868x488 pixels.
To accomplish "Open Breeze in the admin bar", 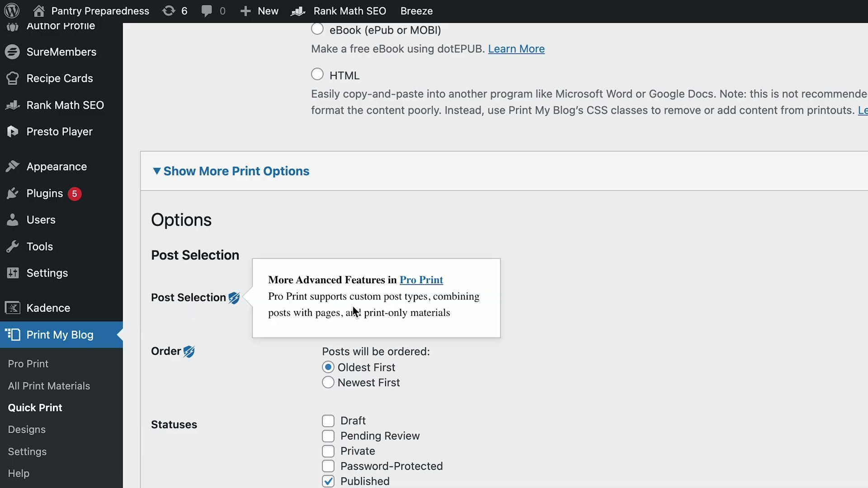I will coord(416,11).
